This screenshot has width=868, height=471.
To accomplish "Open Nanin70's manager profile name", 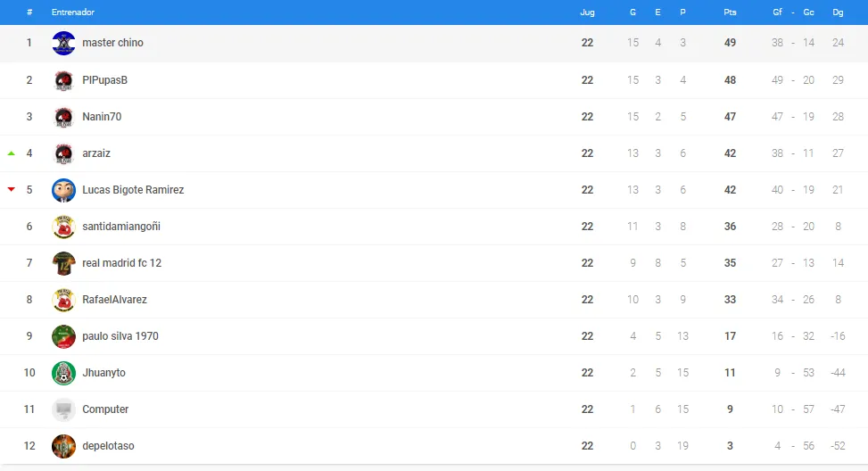I will click(102, 117).
